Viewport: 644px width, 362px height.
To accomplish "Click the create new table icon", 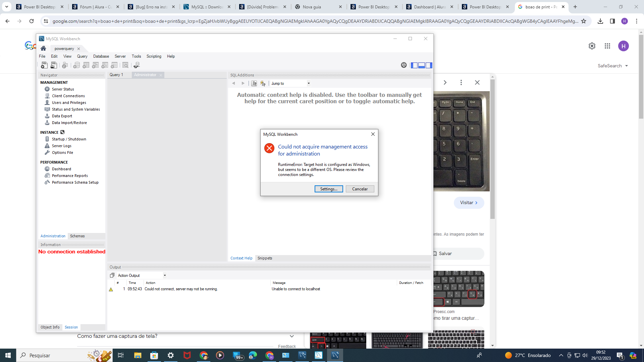I will point(86,65).
